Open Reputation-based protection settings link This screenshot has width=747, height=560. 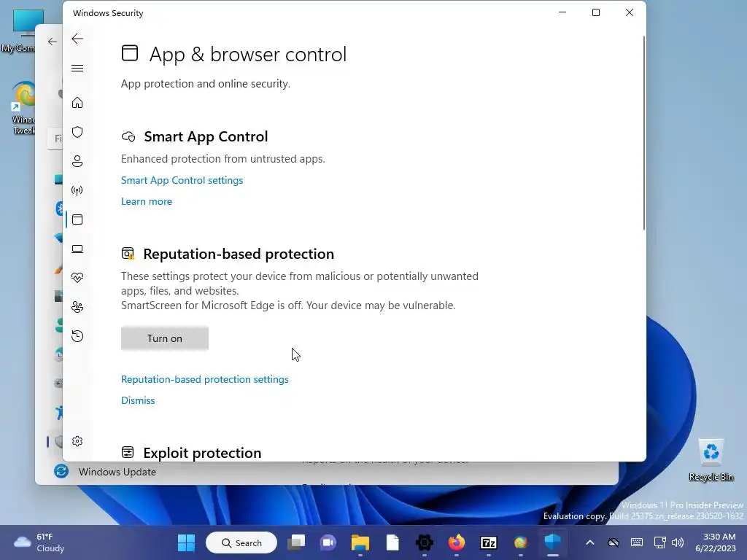pyautogui.click(x=205, y=379)
